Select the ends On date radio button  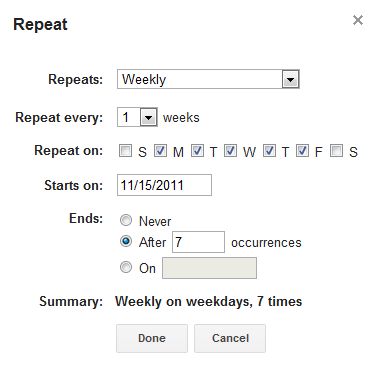pos(126,267)
